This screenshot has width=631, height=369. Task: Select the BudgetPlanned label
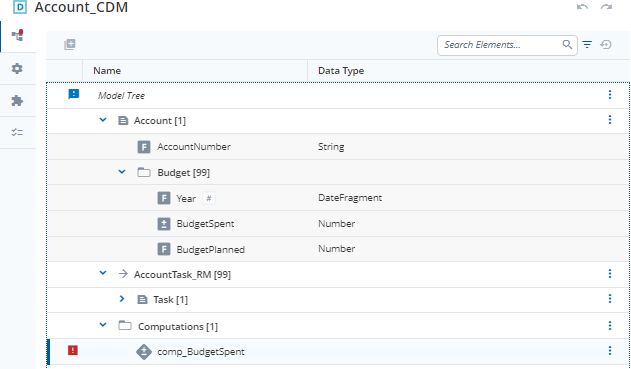click(210, 250)
